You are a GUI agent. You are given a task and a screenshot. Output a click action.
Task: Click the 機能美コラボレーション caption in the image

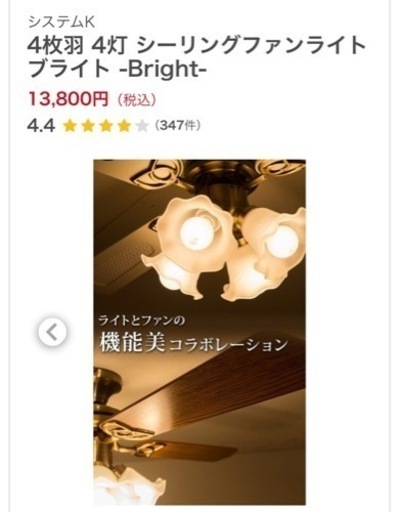193,344
